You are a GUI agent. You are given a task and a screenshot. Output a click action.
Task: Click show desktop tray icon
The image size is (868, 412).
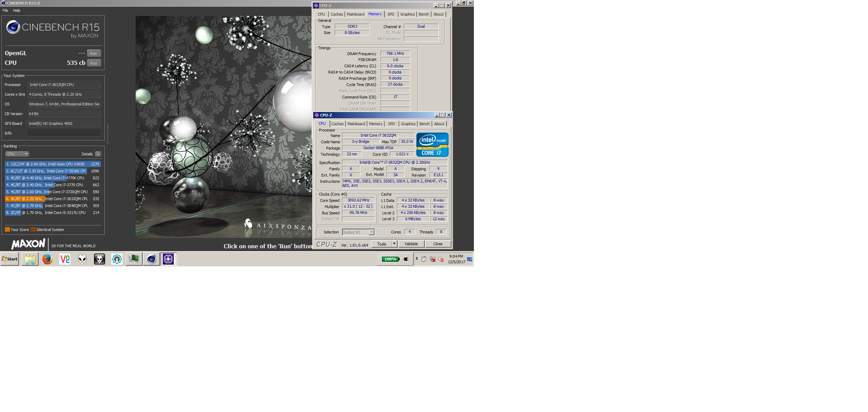point(470,259)
